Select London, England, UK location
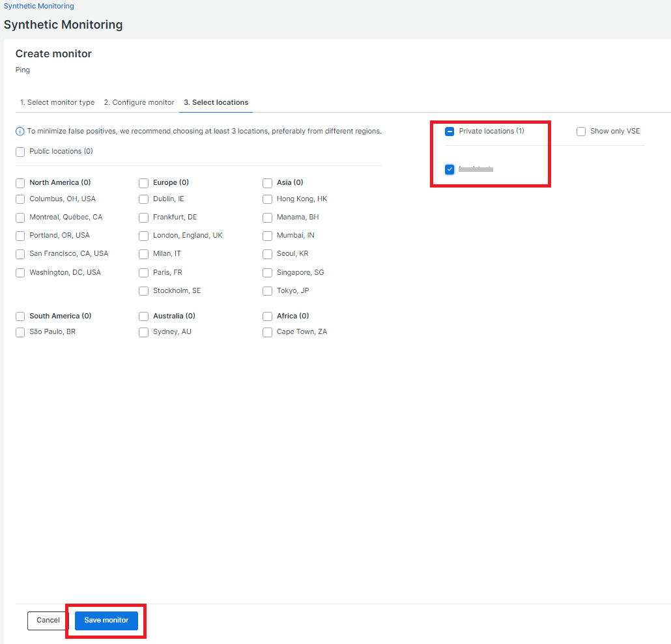The height and width of the screenshot is (644, 671). pos(143,236)
